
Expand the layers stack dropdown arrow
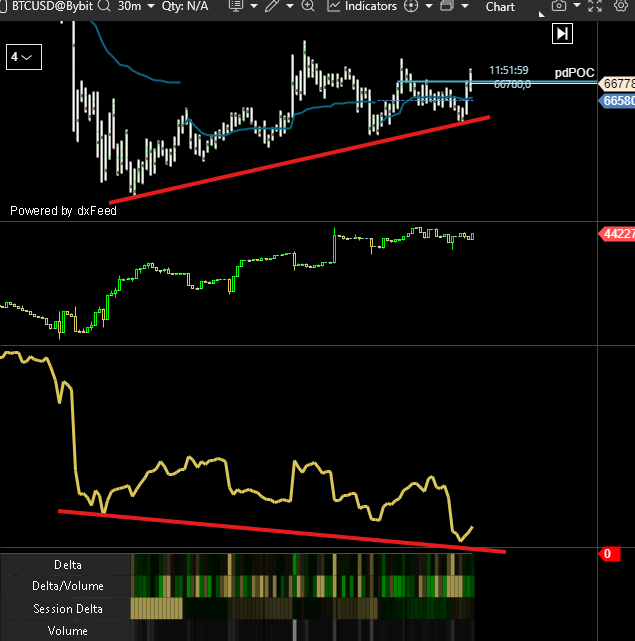click(x=465, y=6)
